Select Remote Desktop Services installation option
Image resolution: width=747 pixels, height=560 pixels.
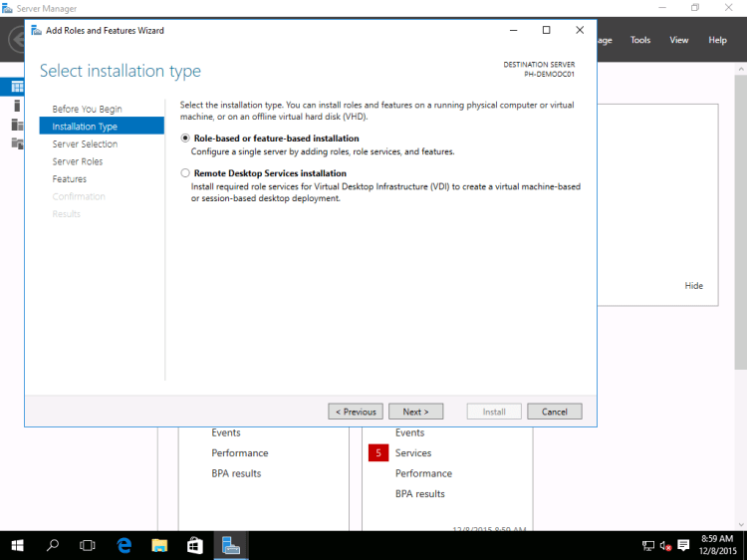pos(185,173)
